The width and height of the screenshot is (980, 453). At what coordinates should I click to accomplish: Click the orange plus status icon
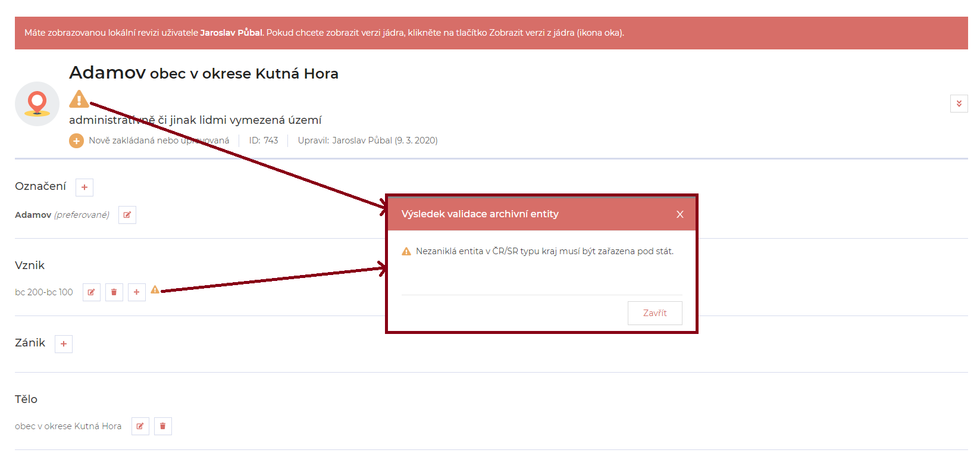[76, 140]
